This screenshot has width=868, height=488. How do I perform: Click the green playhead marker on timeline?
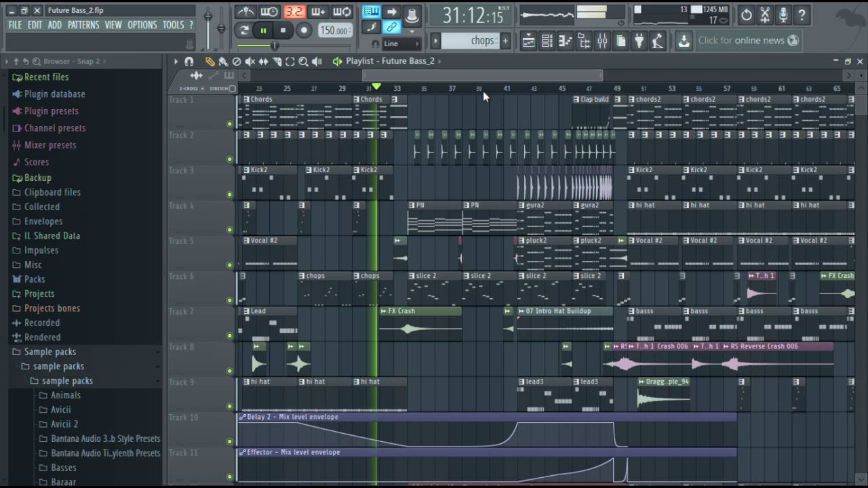376,87
